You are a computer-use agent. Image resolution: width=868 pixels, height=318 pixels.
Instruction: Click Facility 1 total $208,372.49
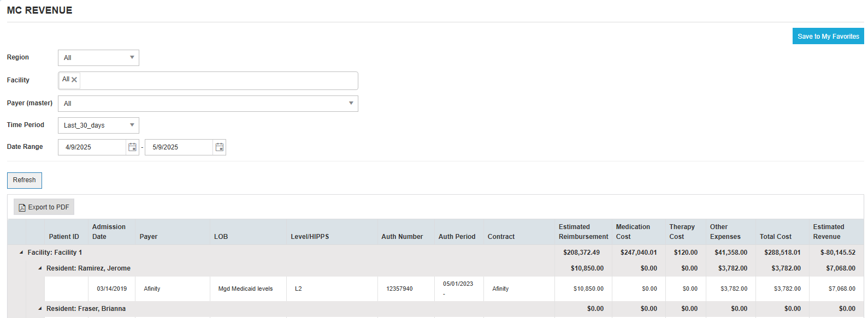[581, 253]
